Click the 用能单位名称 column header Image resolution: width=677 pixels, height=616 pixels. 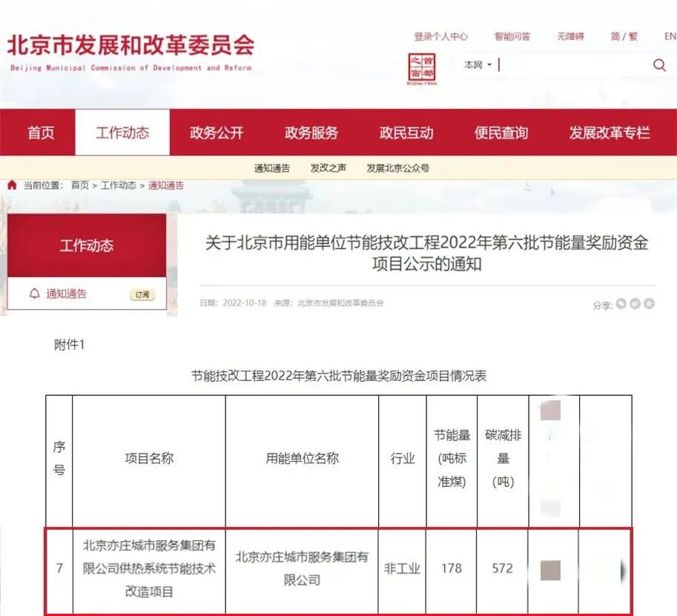tap(303, 458)
